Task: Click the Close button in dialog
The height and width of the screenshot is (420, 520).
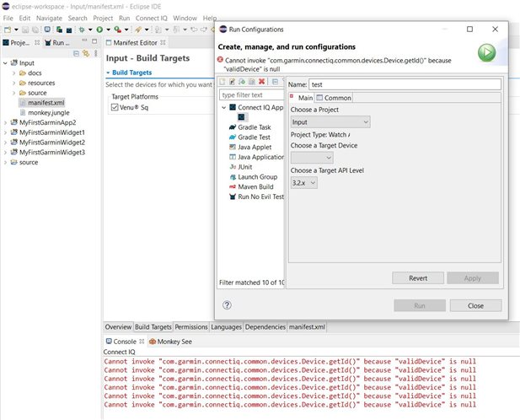Action: pos(475,305)
